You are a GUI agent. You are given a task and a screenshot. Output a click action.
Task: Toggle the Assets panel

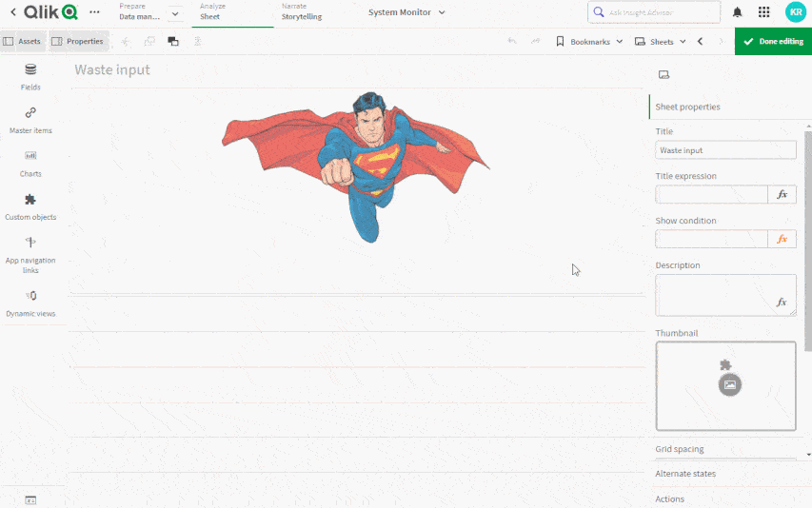pos(22,42)
